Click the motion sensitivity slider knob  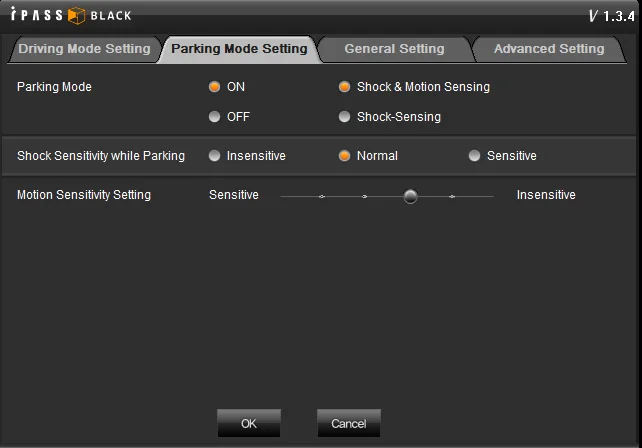(x=410, y=196)
